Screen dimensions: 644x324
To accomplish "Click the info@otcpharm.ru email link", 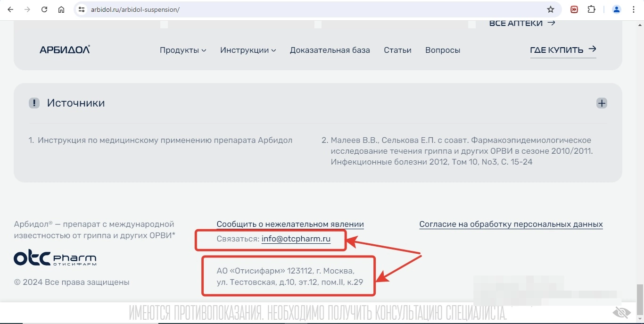I will point(296,239).
